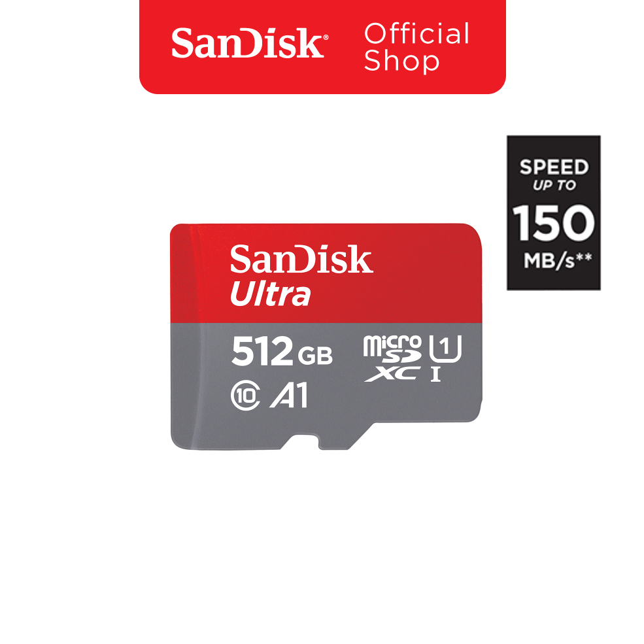Click the red upper half of card
This screenshot has width=644, height=644.
tap(326, 273)
